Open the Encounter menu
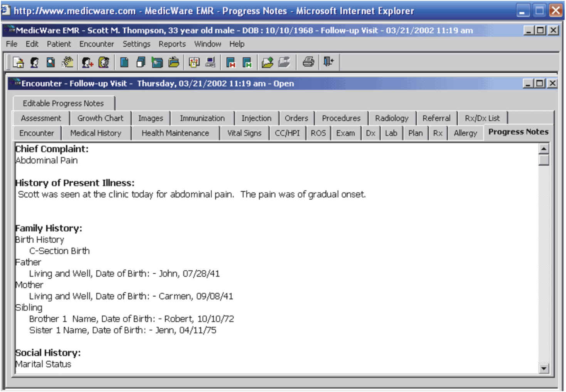Viewport: 566px width, 392px height. coord(96,44)
